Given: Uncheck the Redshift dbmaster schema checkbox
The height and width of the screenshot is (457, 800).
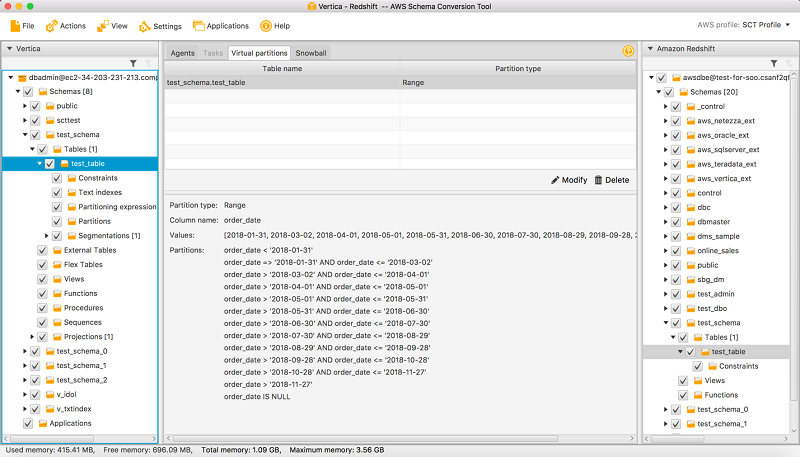Looking at the screenshot, I should [x=676, y=222].
